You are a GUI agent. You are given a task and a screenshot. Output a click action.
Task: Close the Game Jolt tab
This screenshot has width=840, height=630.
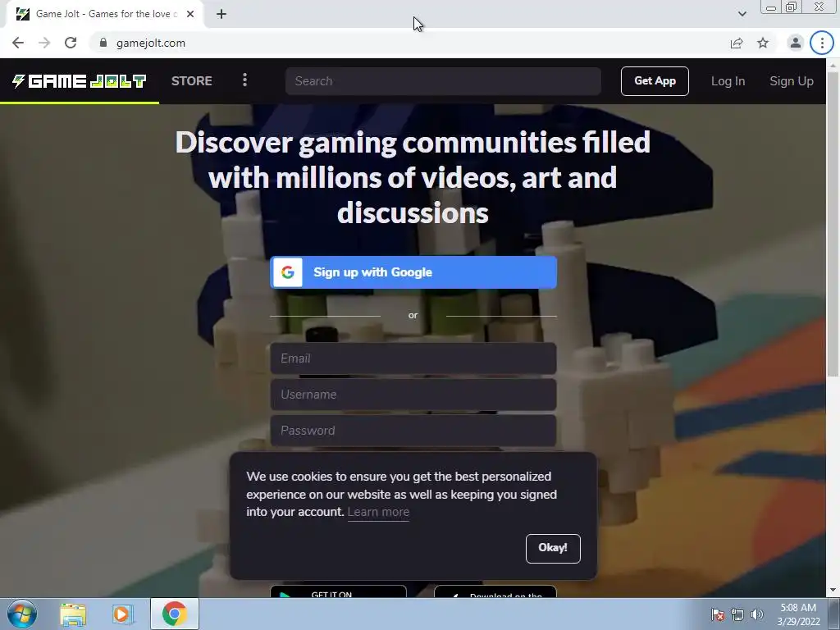190,14
